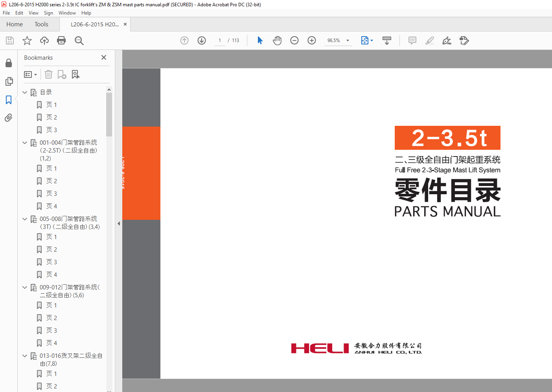Open the Stamp tool
This screenshot has width=552, height=392.
tap(464, 40)
